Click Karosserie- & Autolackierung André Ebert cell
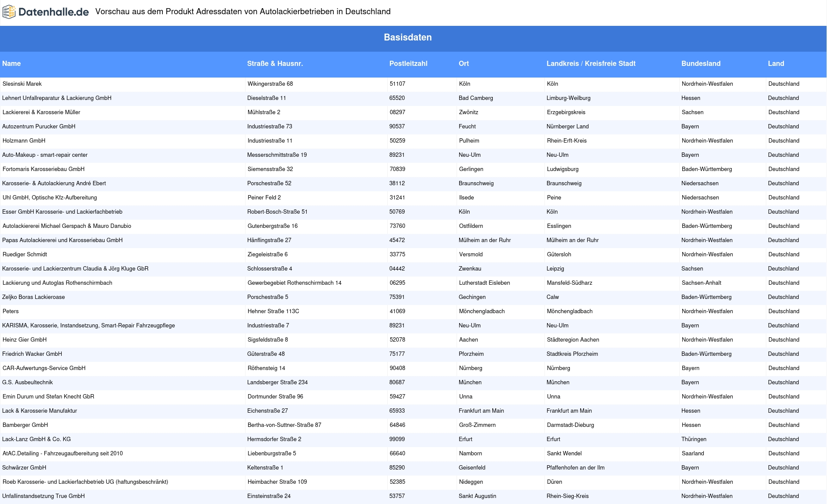The height and width of the screenshot is (504, 827). pos(54,184)
